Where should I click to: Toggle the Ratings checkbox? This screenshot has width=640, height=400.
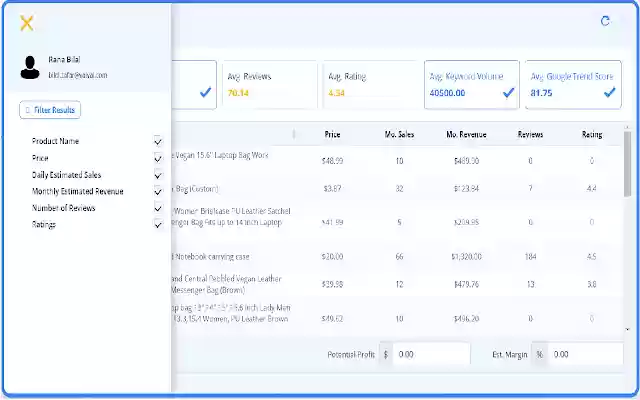click(x=158, y=224)
